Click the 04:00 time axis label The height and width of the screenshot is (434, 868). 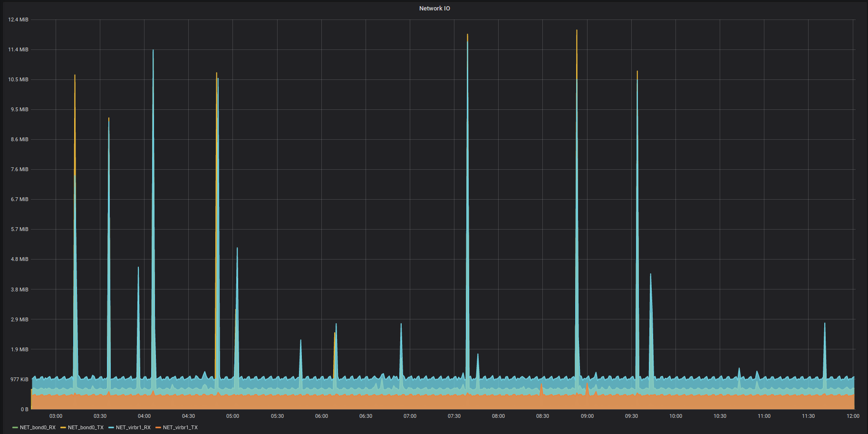tap(144, 416)
